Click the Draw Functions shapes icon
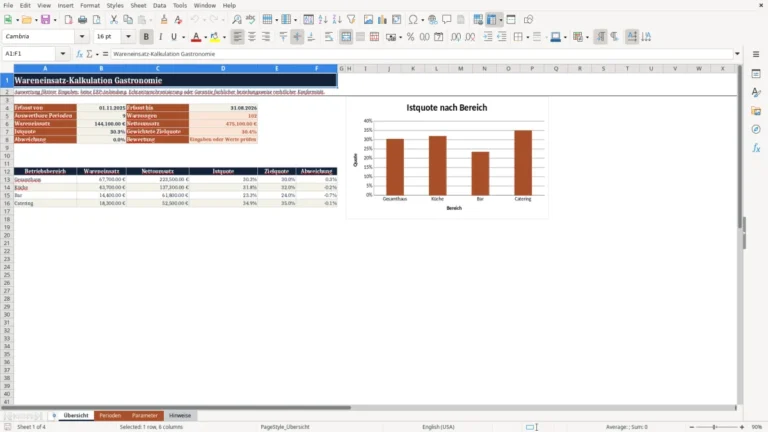This screenshot has width=768, height=432. tap(528, 20)
